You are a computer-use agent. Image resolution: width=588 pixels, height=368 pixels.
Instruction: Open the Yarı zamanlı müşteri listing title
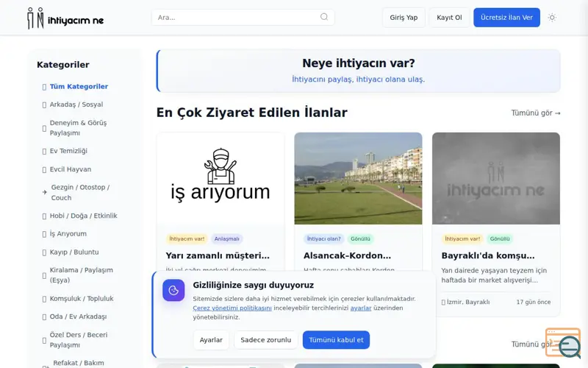point(218,255)
